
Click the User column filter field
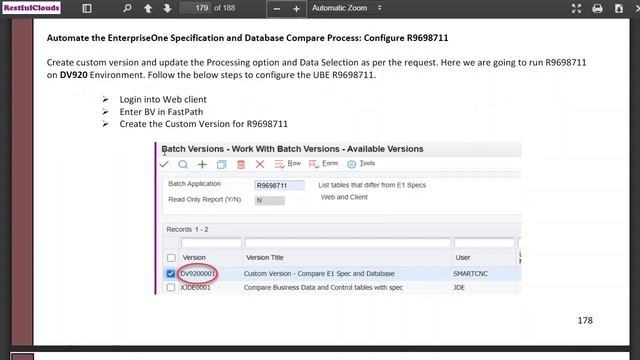pos(484,243)
